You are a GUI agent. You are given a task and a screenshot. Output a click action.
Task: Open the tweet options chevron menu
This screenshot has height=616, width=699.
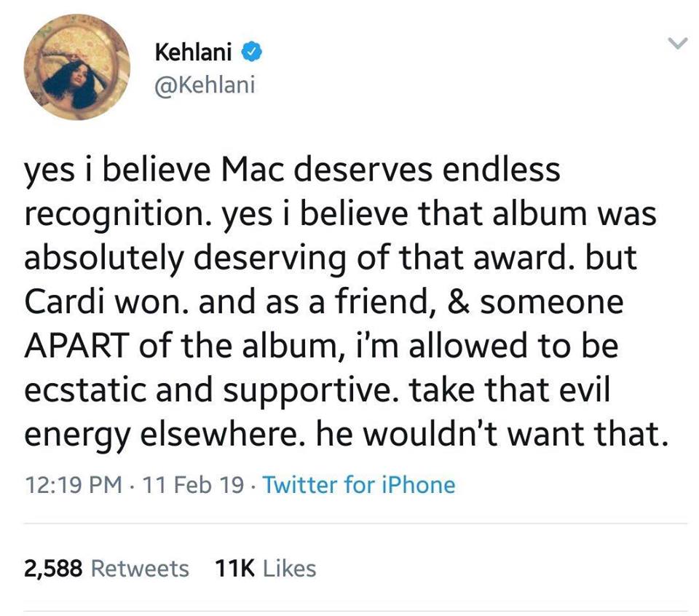click(x=677, y=45)
